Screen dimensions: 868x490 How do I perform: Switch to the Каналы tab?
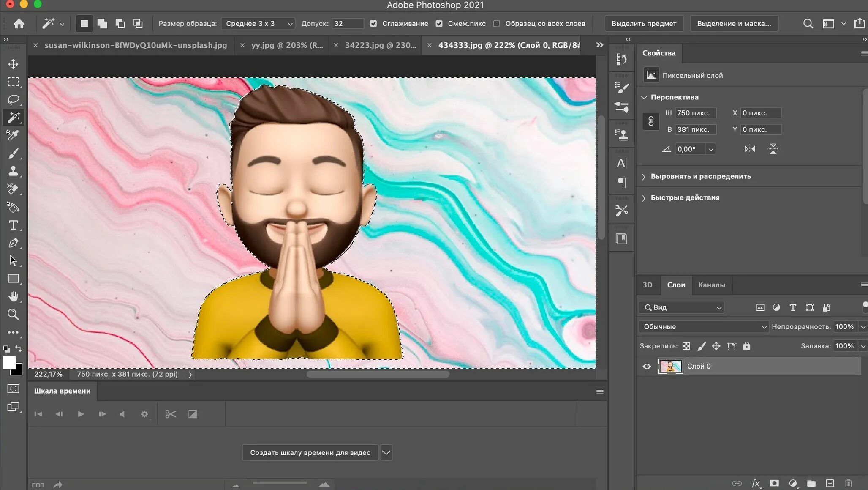pyautogui.click(x=711, y=285)
